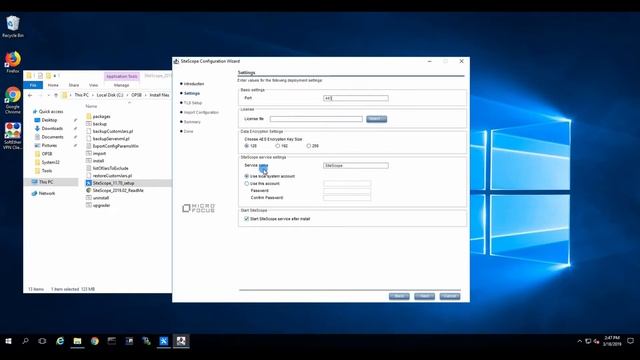Image resolution: width=640 pixels, height=360 pixels.
Task: Click Application Tools contextual tab
Action: pyautogui.click(x=122, y=76)
